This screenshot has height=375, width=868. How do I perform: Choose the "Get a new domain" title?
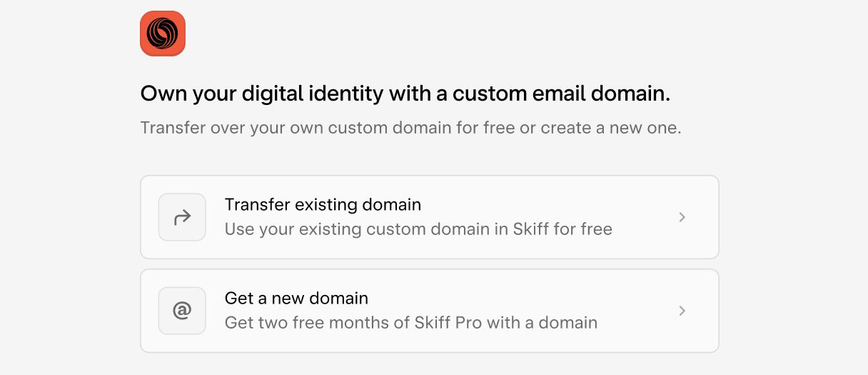[x=296, y=299]
